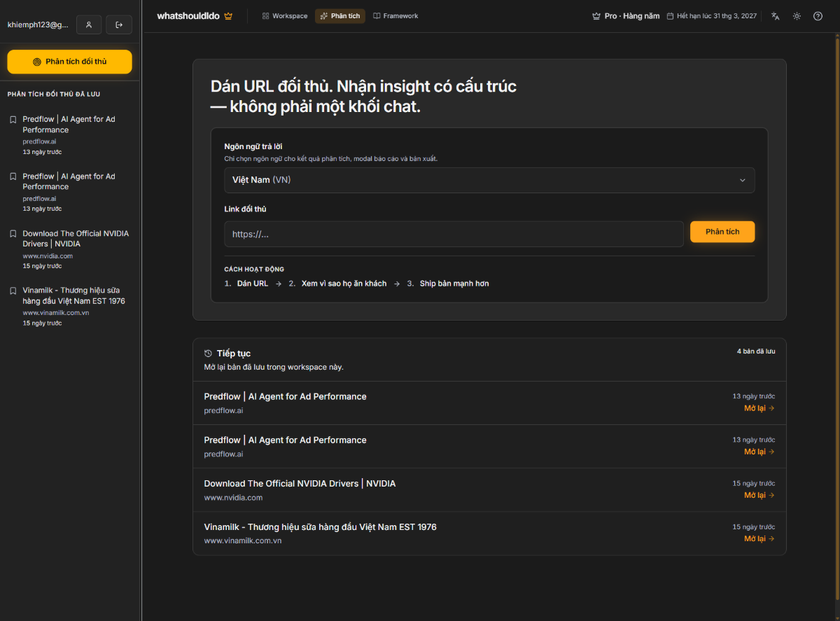This screenshot has width=840, height=621.
Task: Click bookmark icon of second Predflow sidebar item
Action: (13, 176)
